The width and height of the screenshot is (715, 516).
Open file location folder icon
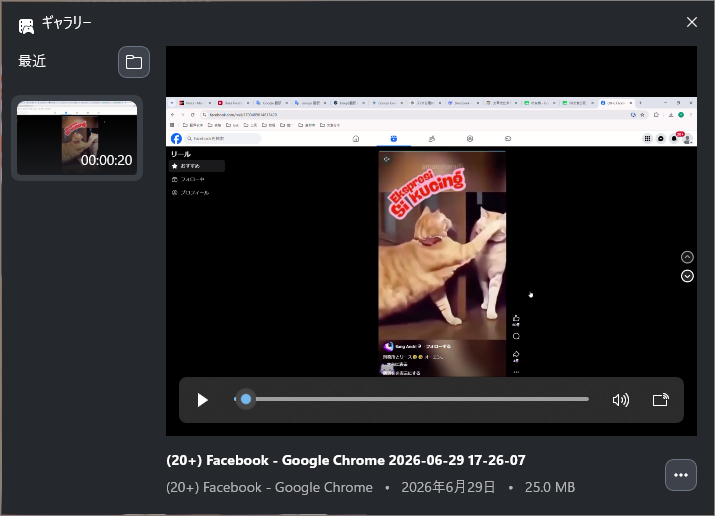click(x=134, y=62)
